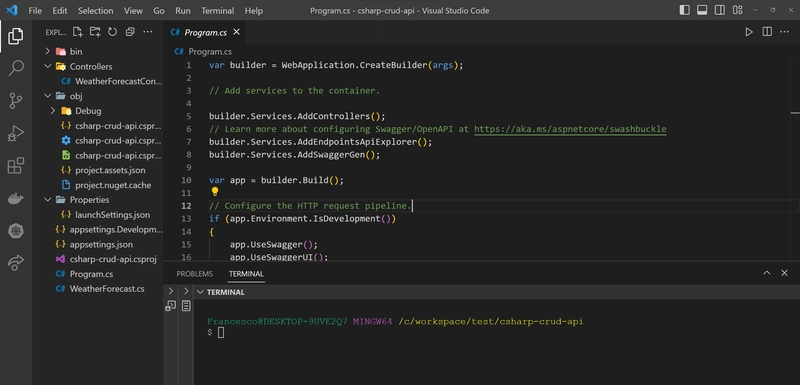Screen dimensions: 800x385
Task: Switch to the PROBLEMS panel tab
Action: [x=194, y=274]
